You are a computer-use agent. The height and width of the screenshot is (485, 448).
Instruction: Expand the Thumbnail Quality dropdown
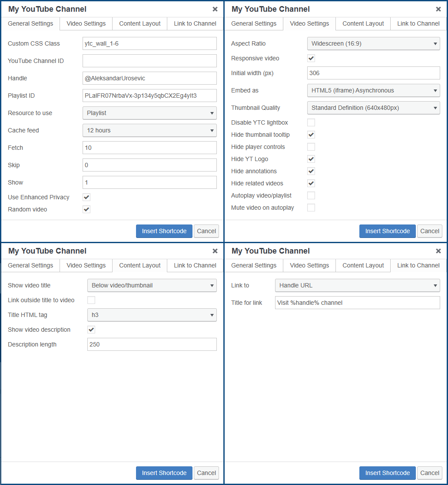coord(373,108)
